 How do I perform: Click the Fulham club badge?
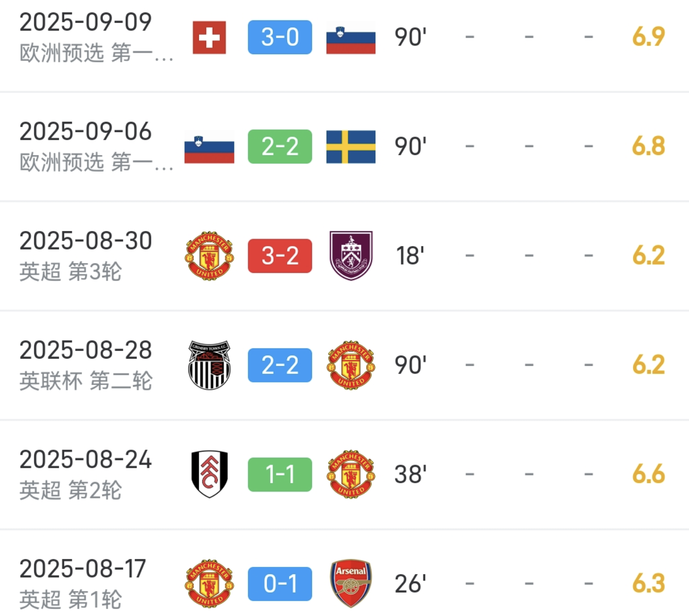pyautogui.click(x=209, y=474)
